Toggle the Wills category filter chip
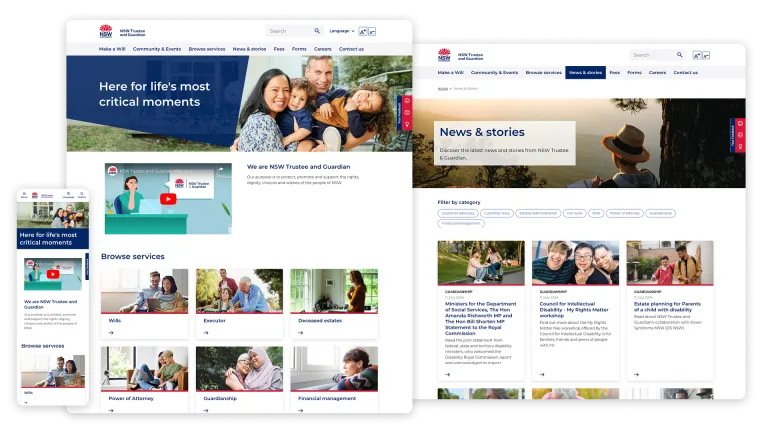Screen dimensions: 768x432 tap(596, 214)
